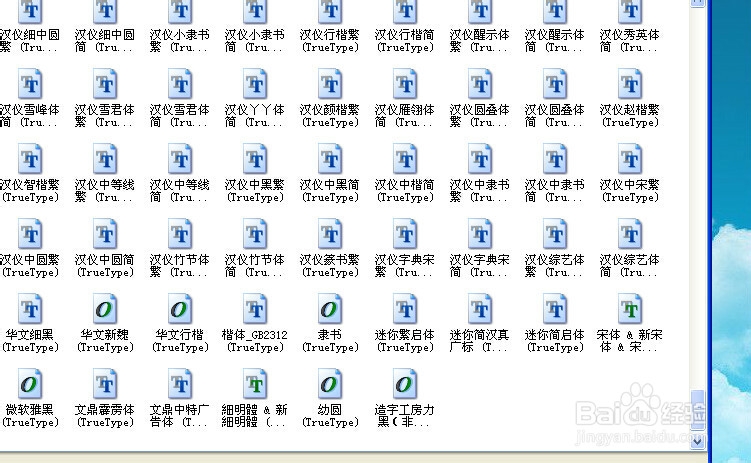Click the scrollbar down arrow button
Screen dimensions: 751x463
click(697, 442)
